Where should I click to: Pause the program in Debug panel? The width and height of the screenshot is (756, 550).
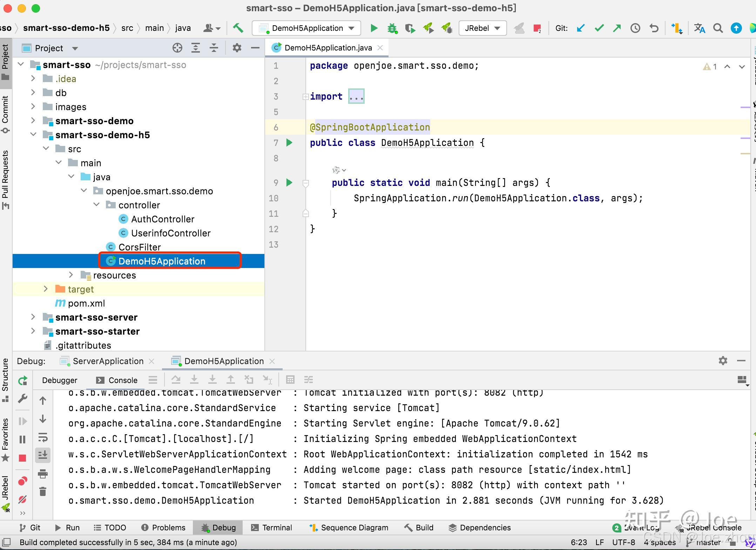tap(22, 440)
